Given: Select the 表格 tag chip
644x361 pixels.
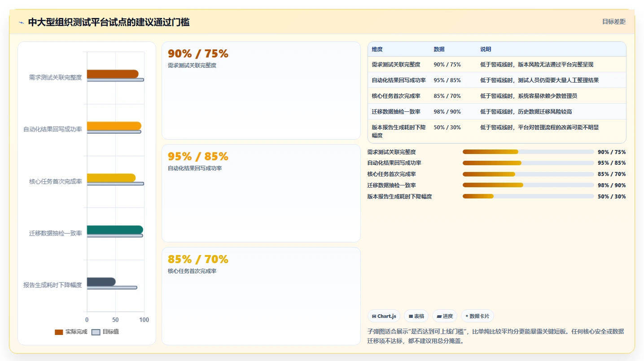Looking at the screenshot, I should [416, 316].
